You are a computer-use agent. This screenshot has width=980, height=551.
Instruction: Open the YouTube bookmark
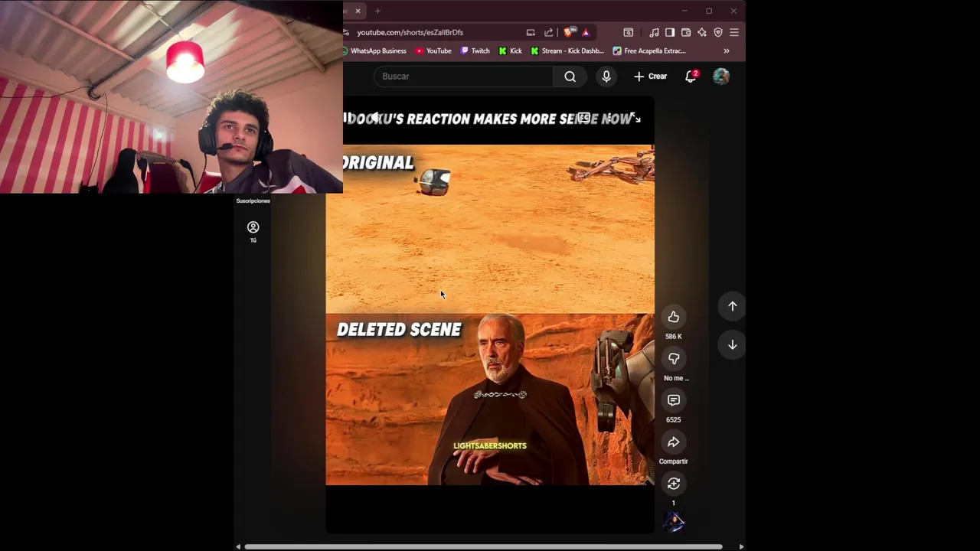pyautogui.click(x=433, y=51)
